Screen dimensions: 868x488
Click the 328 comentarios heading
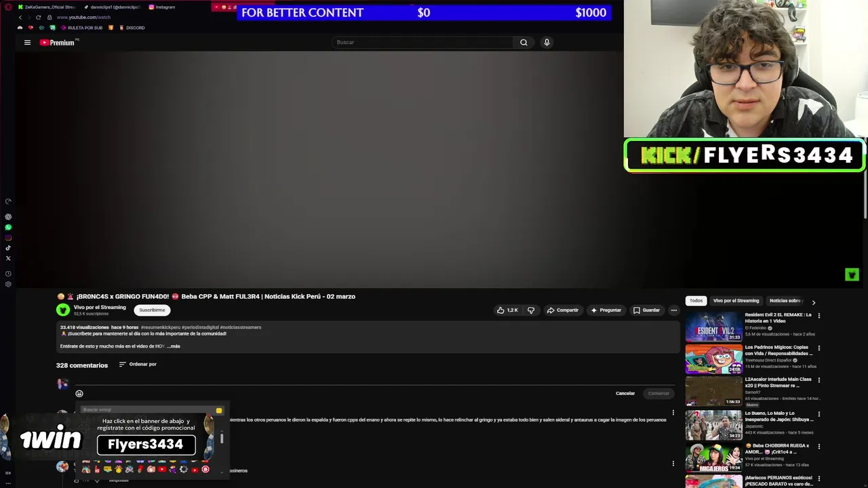[x=82, y=365]
